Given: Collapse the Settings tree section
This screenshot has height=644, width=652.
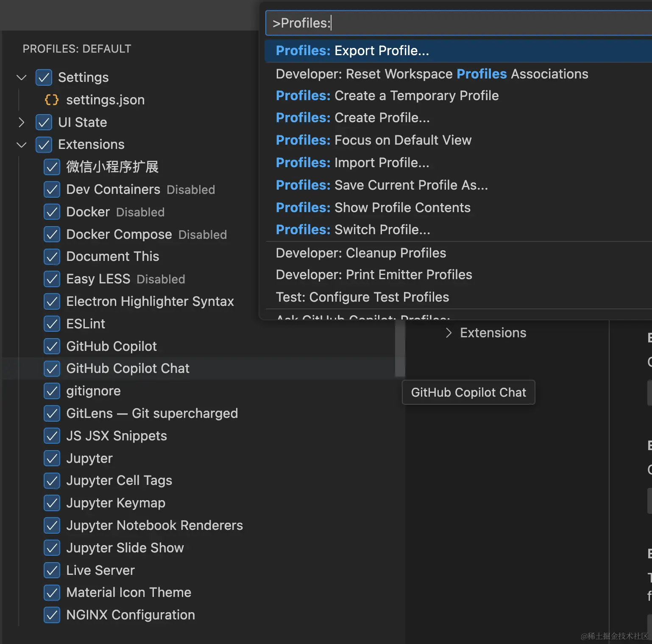Looking at the screenshot, I should [x=22, y=78].
